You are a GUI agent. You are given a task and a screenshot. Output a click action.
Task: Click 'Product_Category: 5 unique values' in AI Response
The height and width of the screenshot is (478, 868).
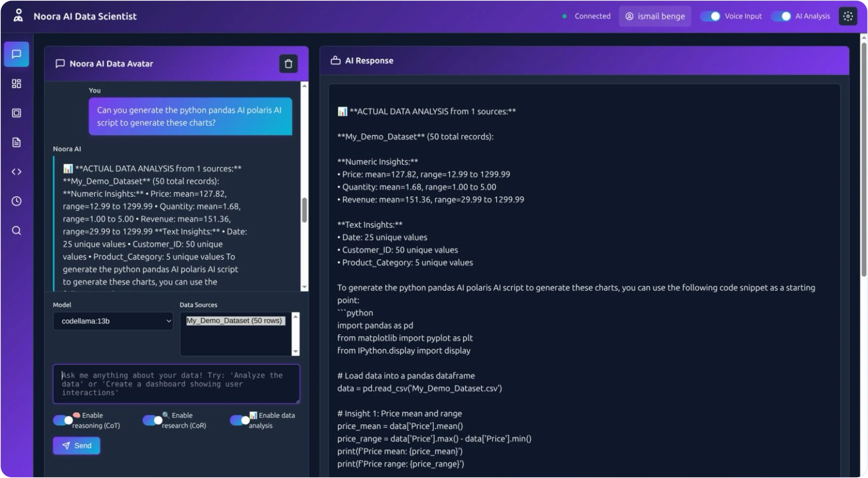405,263
